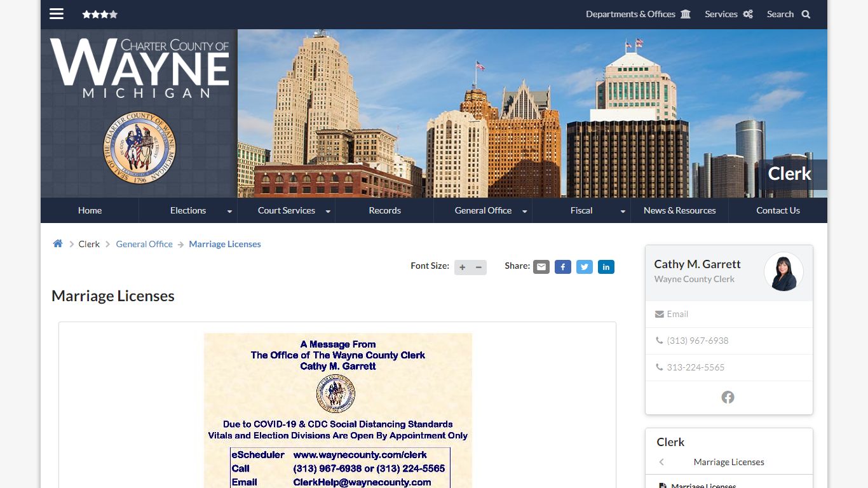Expand the General Office dropdown arrow
This screenshot has height=488, width=868.
pos(524,211)
